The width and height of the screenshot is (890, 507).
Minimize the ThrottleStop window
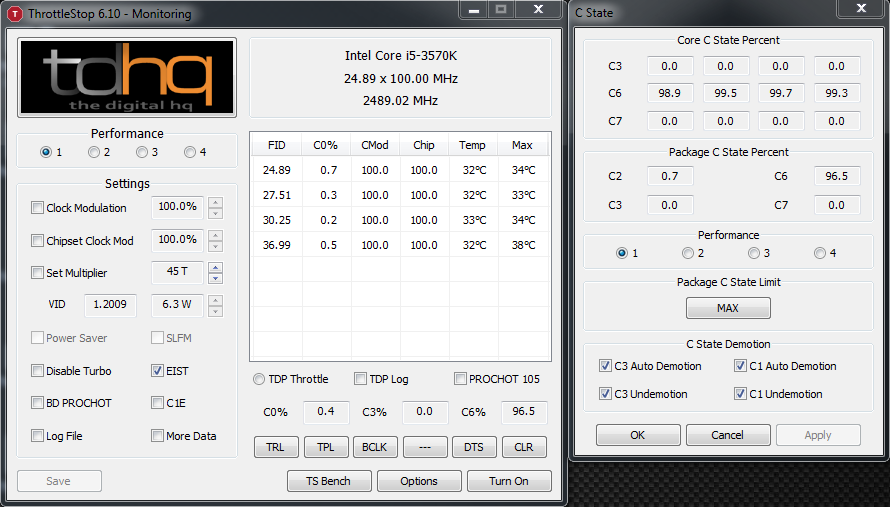click(474, 10)
